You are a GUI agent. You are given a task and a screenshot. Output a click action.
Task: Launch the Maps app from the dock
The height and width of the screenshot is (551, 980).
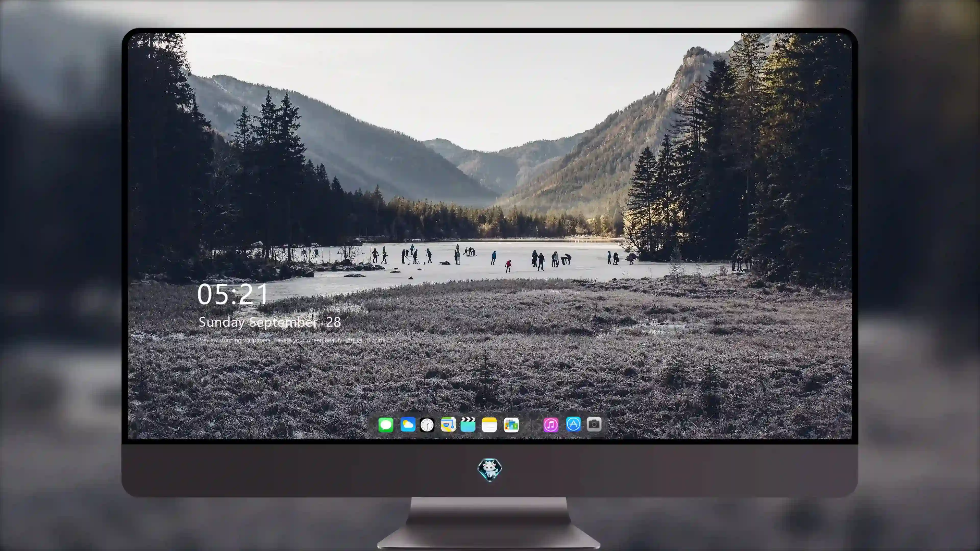point(448,425)
